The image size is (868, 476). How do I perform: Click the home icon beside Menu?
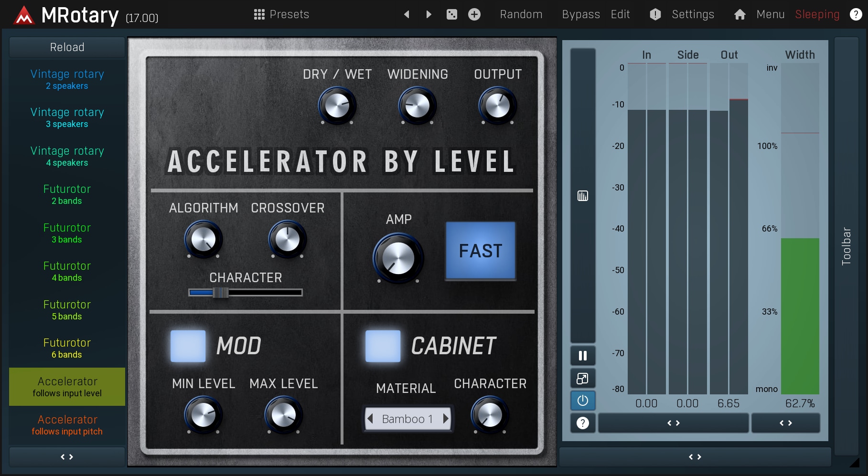739,14
